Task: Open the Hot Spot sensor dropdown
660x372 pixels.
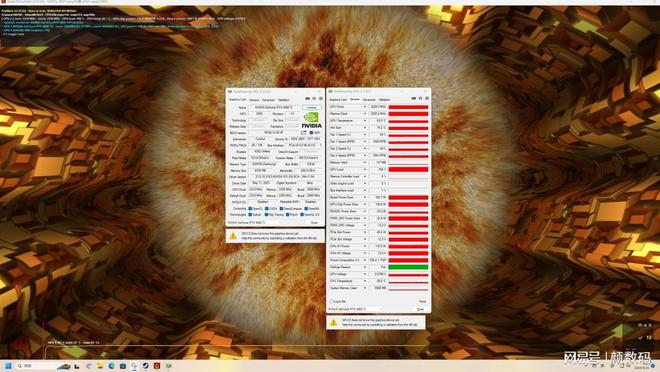Action: 365,128
